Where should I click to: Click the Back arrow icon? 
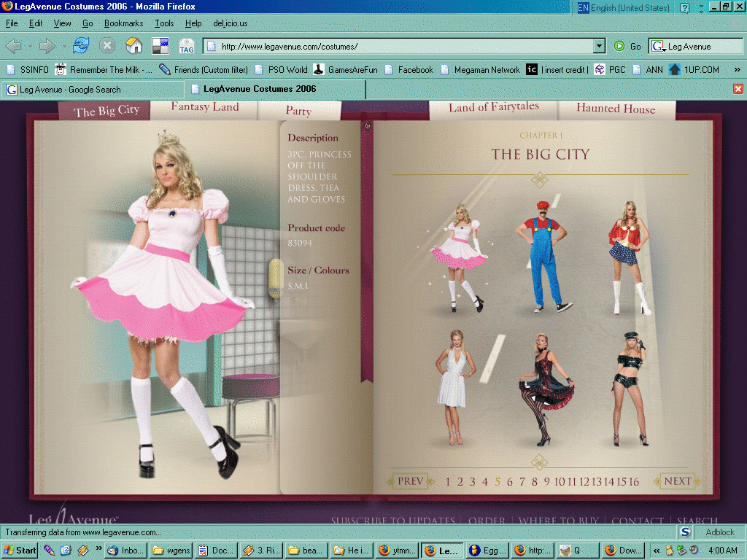coord(14,46)
